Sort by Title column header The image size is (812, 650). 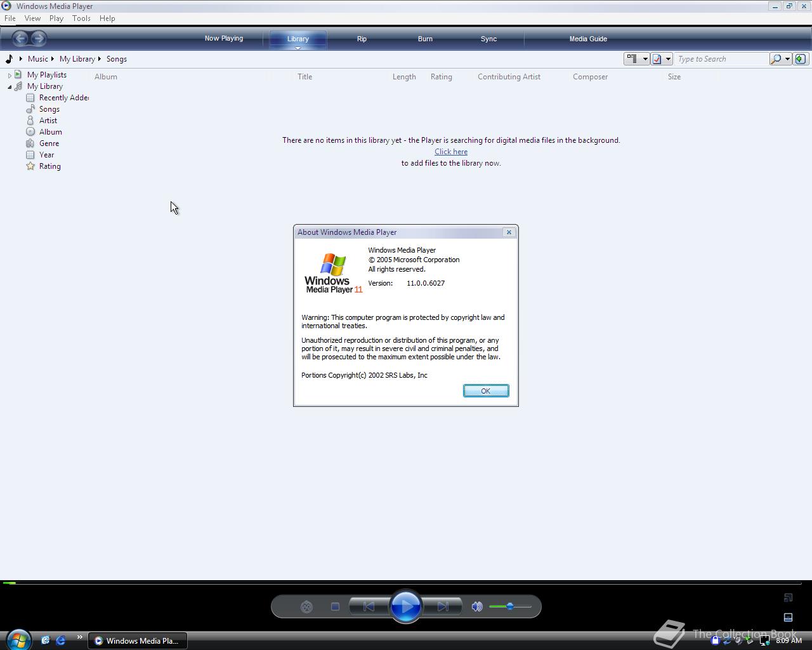[305, 77]
